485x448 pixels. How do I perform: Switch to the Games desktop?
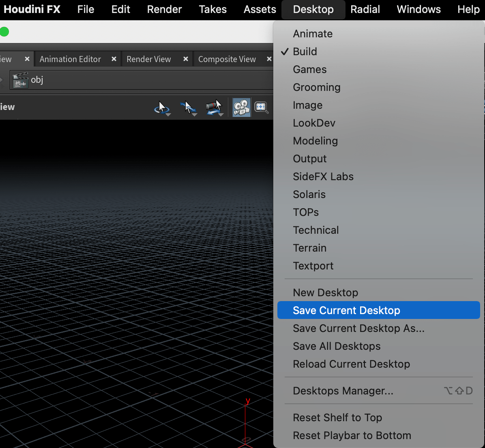point(379,69)
